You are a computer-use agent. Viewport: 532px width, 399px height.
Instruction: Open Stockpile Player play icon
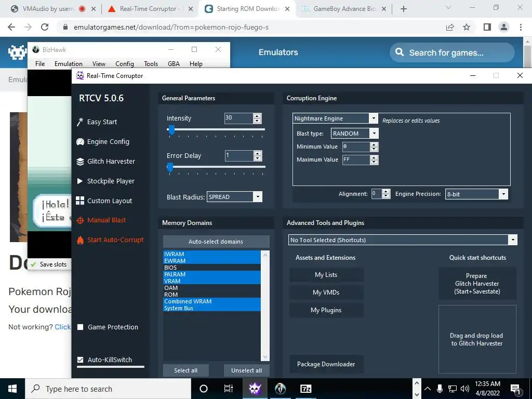pos(80,181)
